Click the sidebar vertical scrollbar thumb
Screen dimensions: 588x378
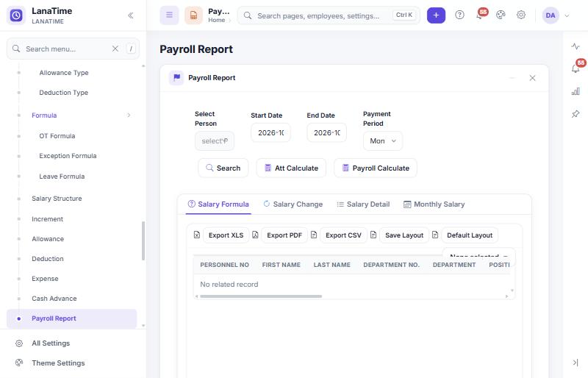tap(143, 241)
